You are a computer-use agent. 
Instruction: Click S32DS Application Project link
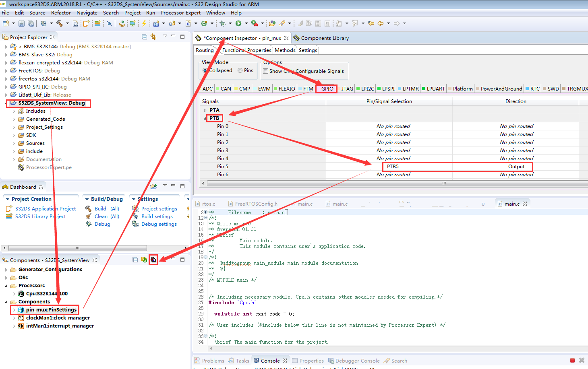coord(46,208)
